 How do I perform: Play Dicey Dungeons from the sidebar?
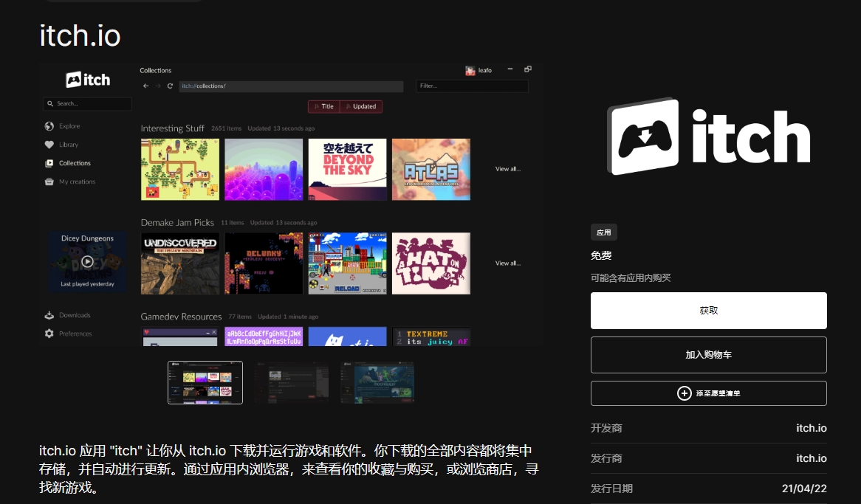(87, 261)
